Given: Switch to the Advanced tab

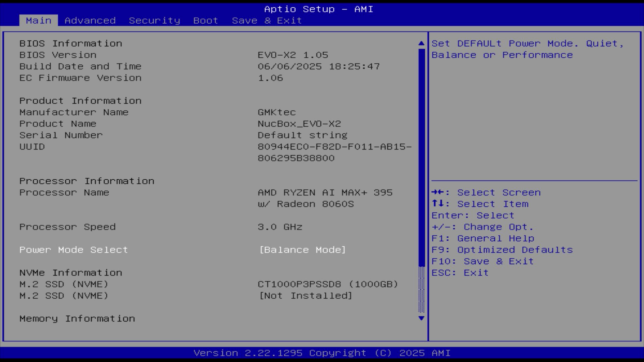Looking at the screenshot, I should pyautogui.click(x=90, y=20).
